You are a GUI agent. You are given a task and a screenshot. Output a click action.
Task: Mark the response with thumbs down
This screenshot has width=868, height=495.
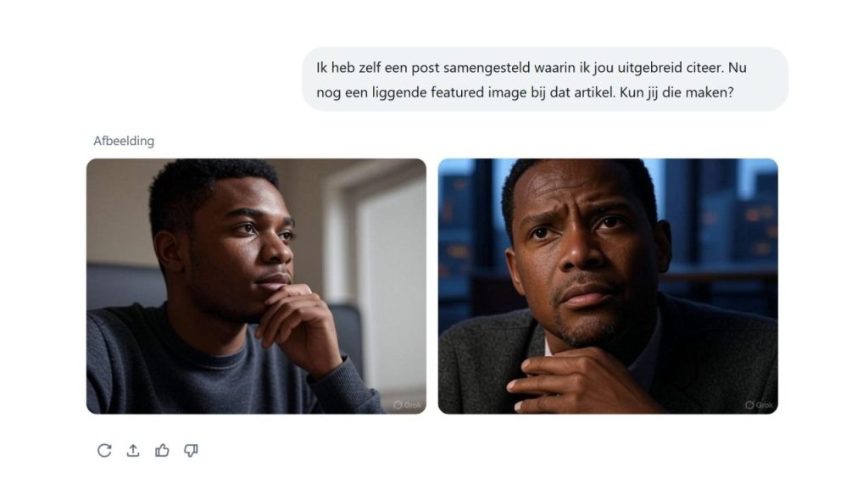[191, 450]
